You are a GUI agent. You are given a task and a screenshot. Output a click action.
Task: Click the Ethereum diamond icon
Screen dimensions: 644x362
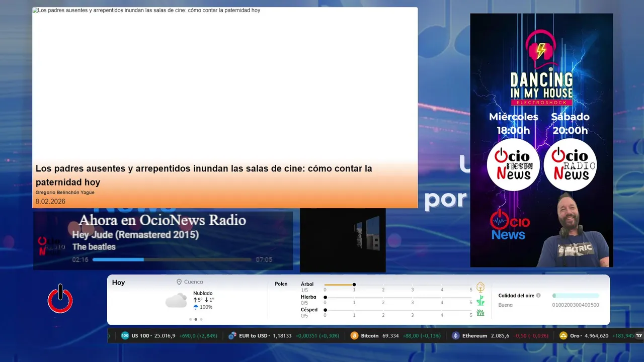456,335
